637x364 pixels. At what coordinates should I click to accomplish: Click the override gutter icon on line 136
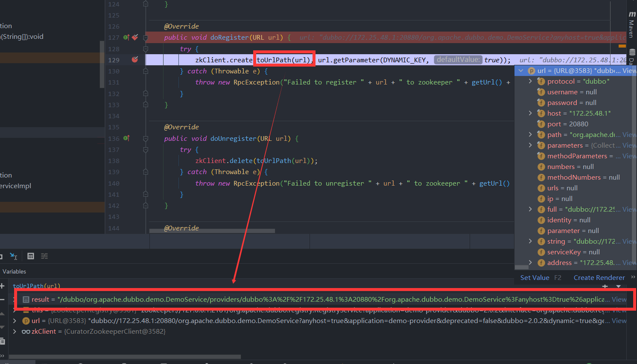[126, 138]
